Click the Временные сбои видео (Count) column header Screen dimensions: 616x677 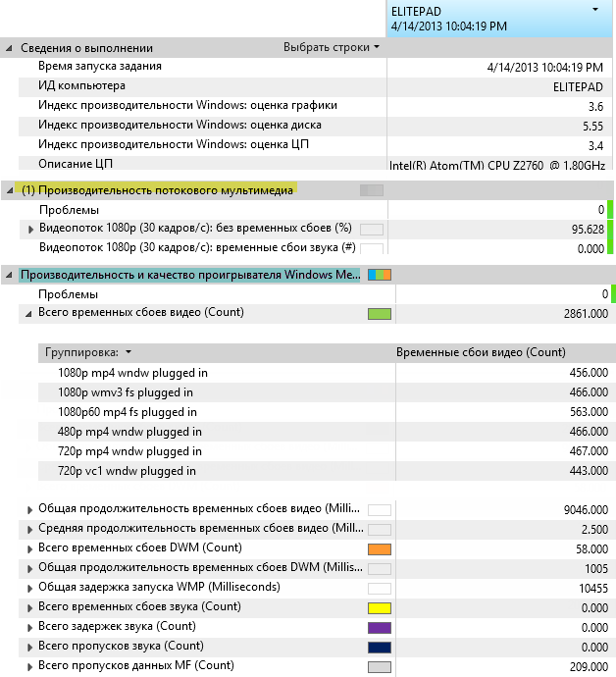pos(481,352)
